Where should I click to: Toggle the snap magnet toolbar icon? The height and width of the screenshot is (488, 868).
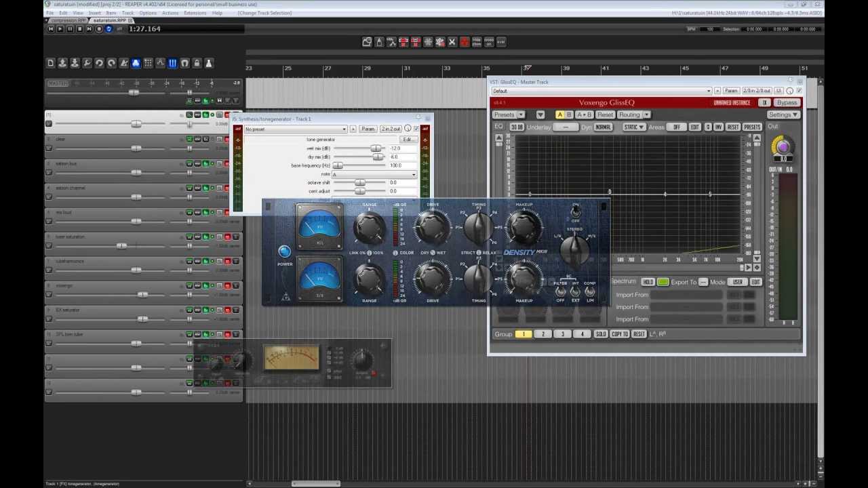[184, 63]
